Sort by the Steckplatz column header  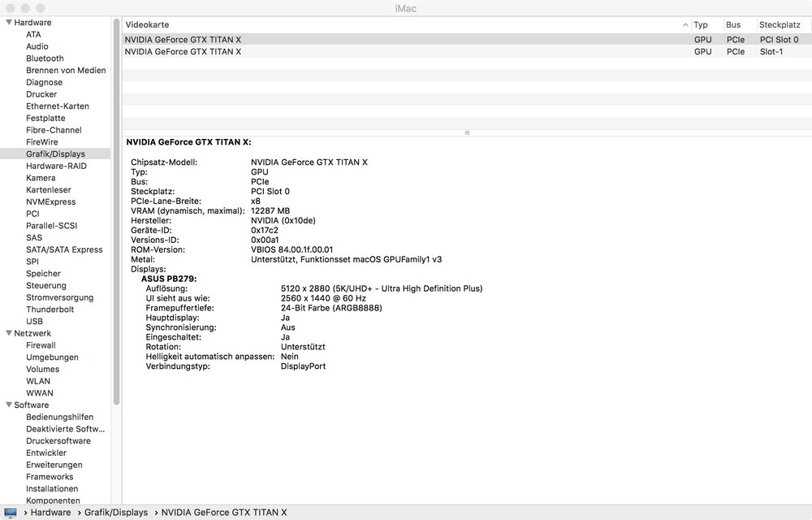tap(780, 25)
